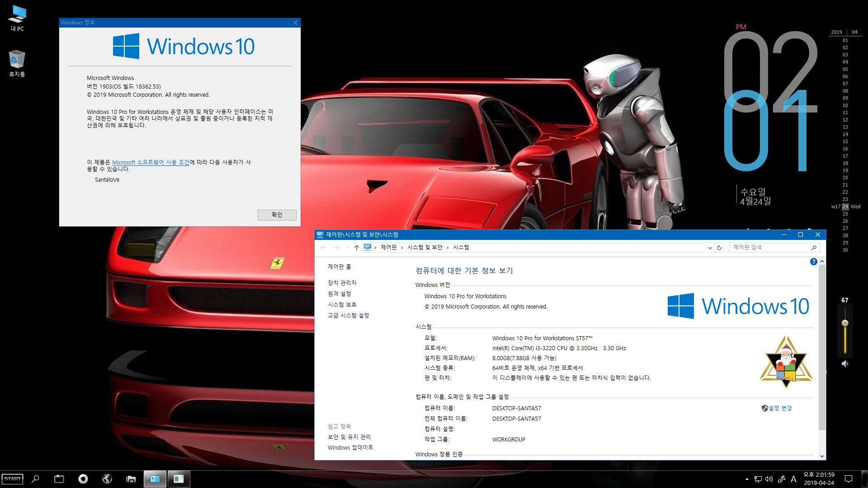
Task: Open the 휴지통 recycle bin icon
Action: pos(17,63)
